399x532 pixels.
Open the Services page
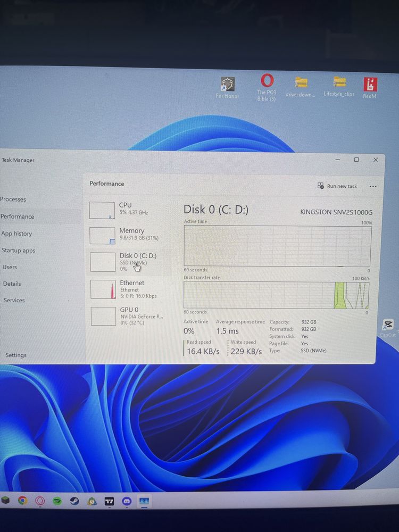click(14, 300)
